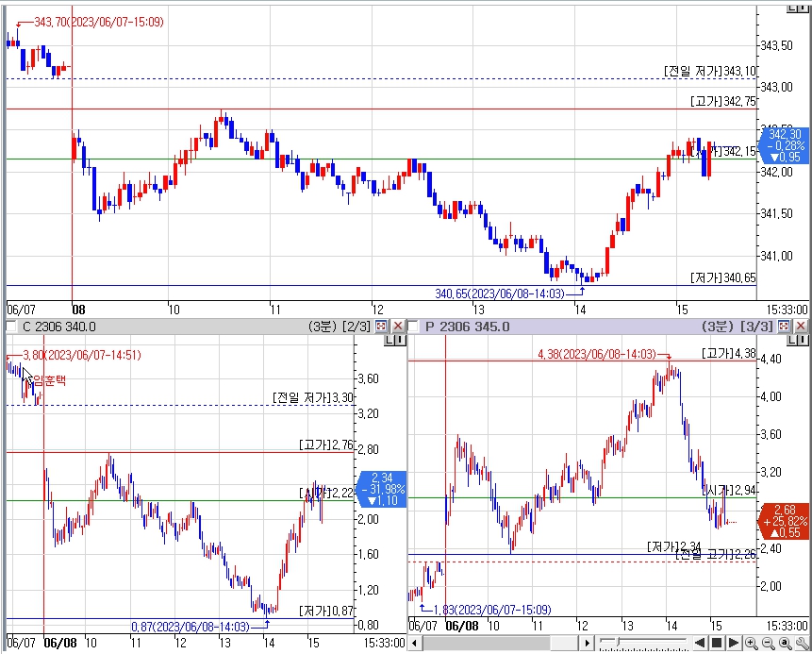Select the P 2306 345.0 panel title
This screenshot has height=654, width=812.
[467, 327]
